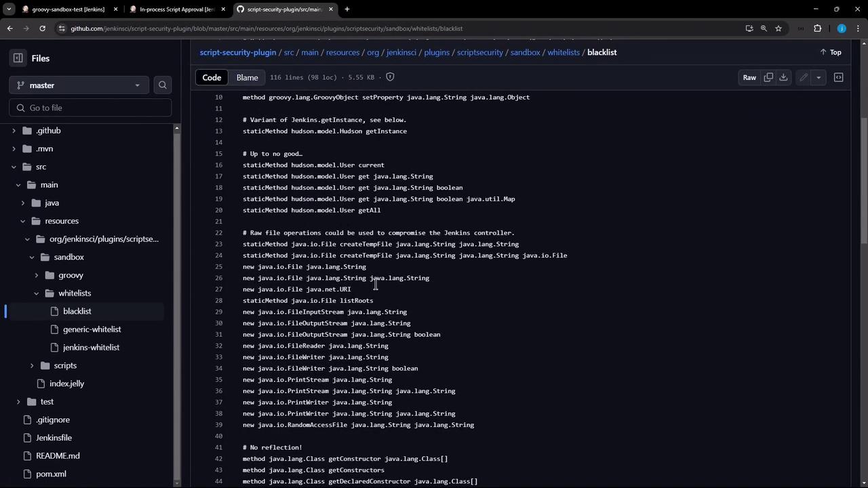The height and width of the screenshot is (488, 868).
Task: Collapse the file tree side panel icon
Action: point(18,58)
